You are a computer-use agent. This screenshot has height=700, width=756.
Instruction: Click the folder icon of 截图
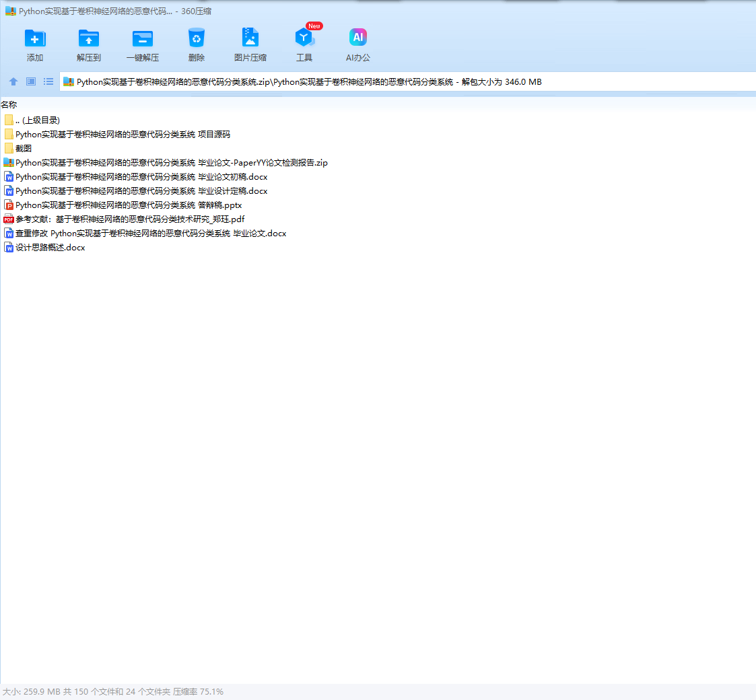tap(9, 149)
